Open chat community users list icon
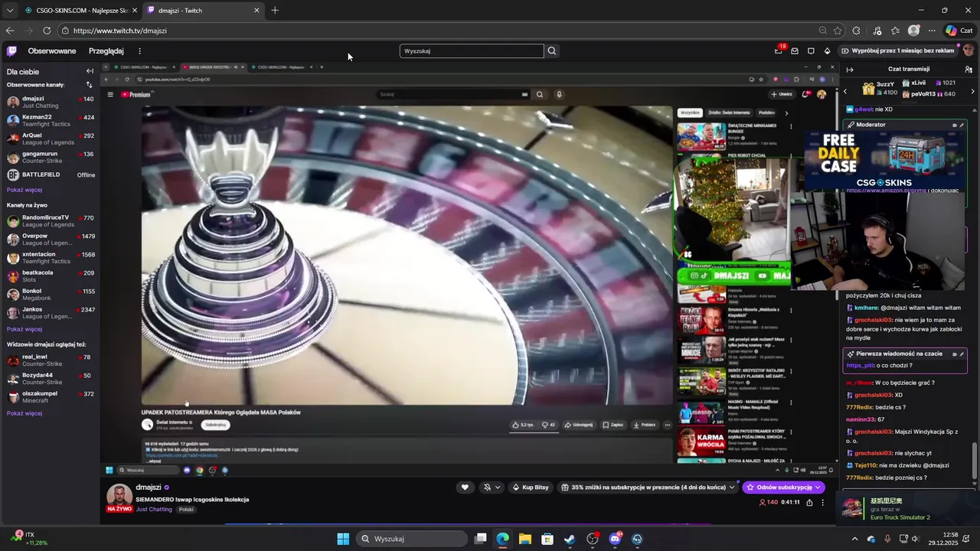Viewport: 980px width, 551px height. pos(969,69)
